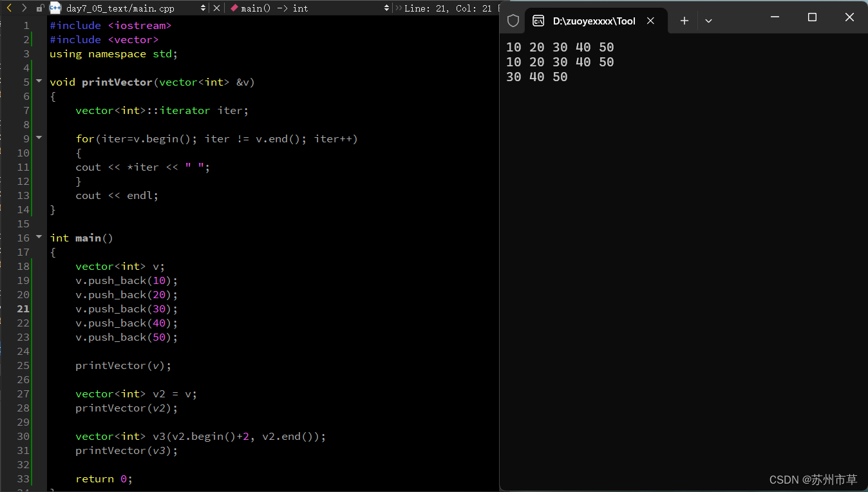This screenshot has height=492, width=868.
Task: Close the terminal window
Action: (x=849, y=17)
